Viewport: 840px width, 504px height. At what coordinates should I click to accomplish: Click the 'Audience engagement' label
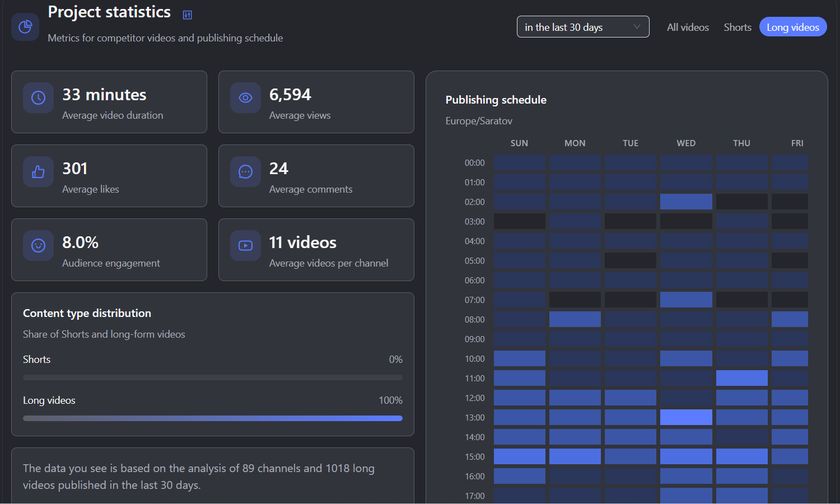point(111,263)
